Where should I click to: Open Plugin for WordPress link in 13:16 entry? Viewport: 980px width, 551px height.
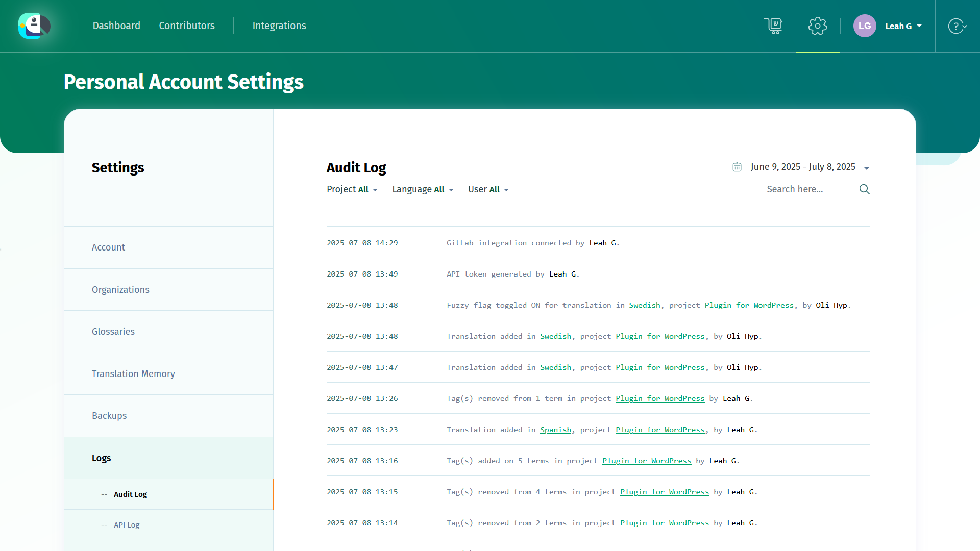[x=647, y=461]
